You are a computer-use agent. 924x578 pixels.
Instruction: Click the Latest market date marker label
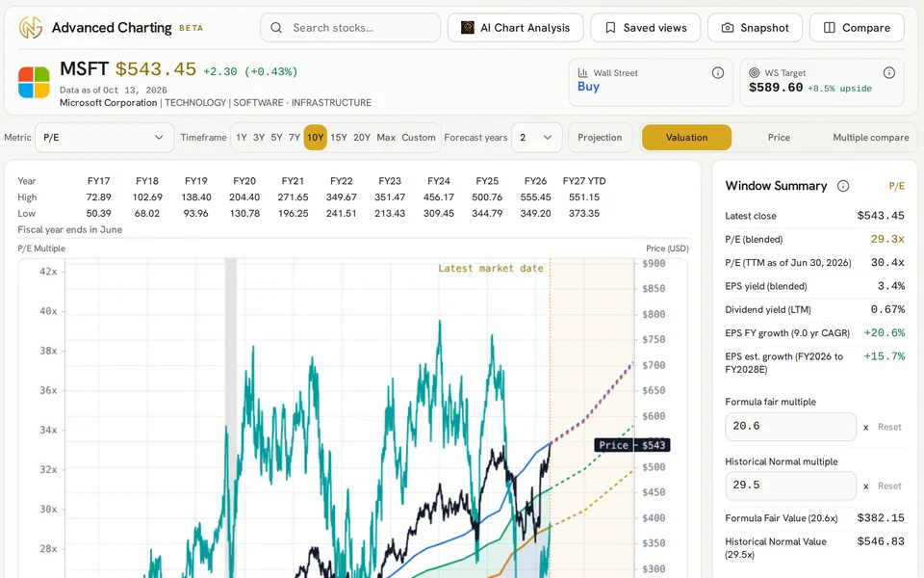pyautogui.click(x=491, y=269)
